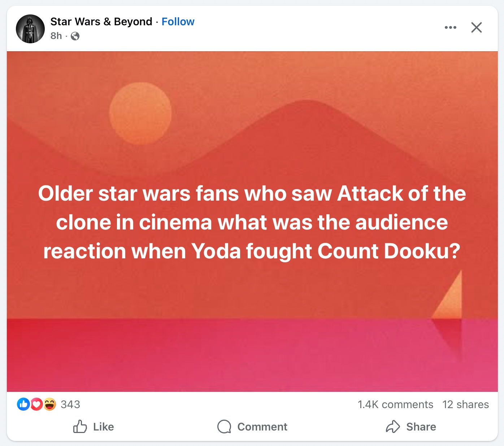The height and width of the screenshot is (446, 504).
Task: Click the thumbs-up outline icon beside Like
Action: point(80,427)
